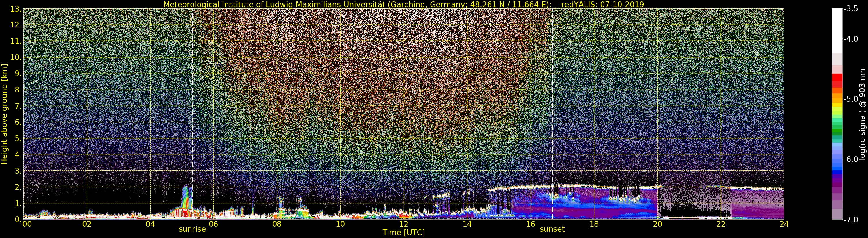
Task: Click the '0.' height tick label
Action: 18,220
